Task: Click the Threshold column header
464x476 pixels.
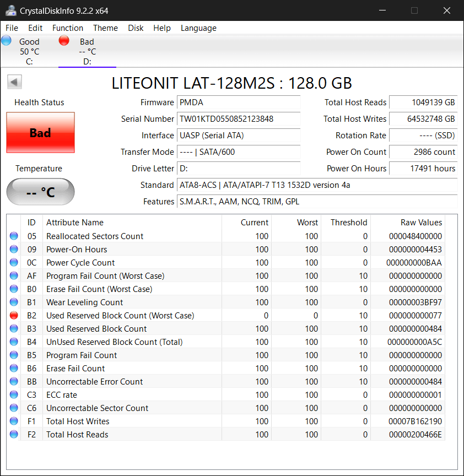Action: 346,222
